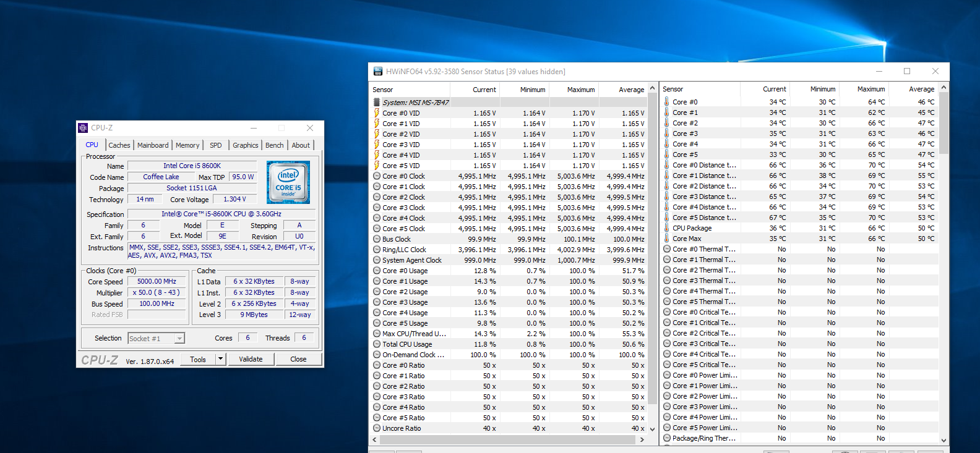The width and height of the screenshot is (980, 453).
Task: Click the CPU-Z title bar app icon
Action: (x=83, y=128)
